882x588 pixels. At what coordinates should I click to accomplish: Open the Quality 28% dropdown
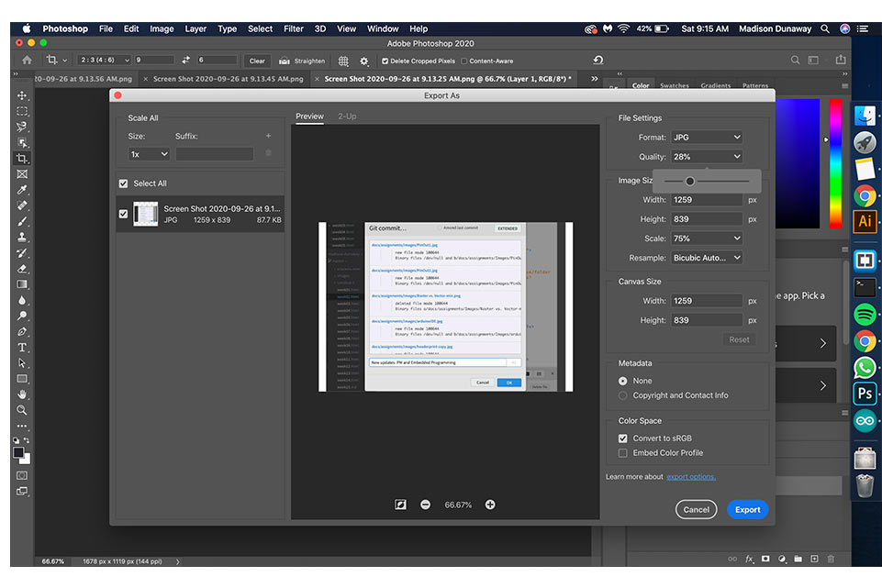[707, 157]
